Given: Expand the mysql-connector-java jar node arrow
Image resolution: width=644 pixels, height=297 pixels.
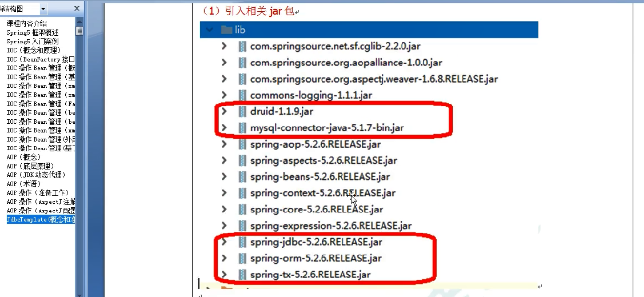Looking at the screenshot, I should [x=224, y=128].
